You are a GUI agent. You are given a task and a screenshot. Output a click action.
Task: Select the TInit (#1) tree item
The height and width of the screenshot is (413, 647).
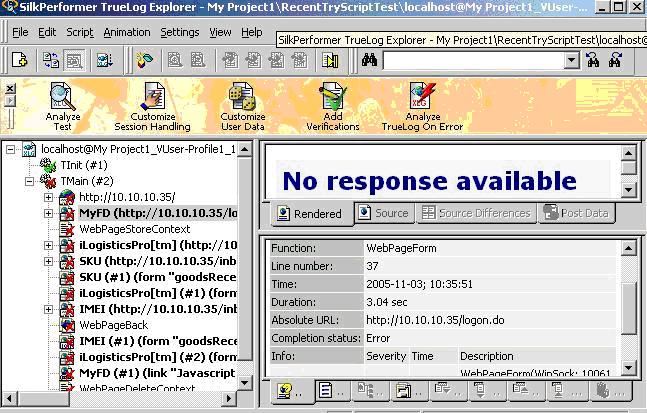click(x=84, y=165)
